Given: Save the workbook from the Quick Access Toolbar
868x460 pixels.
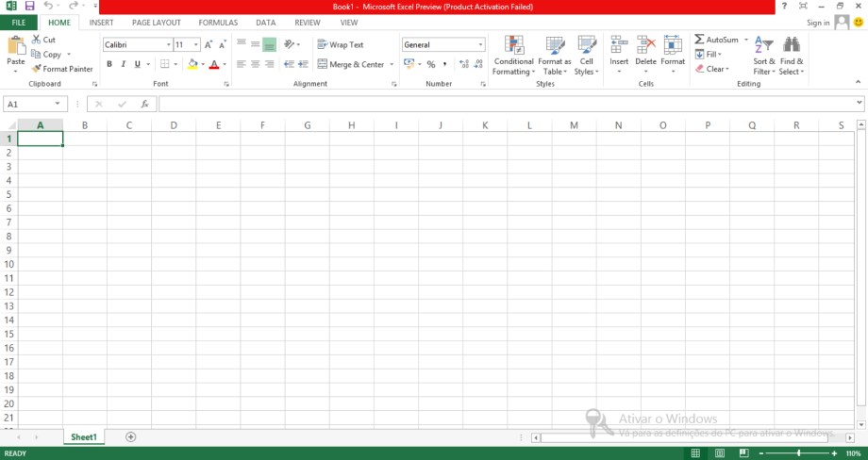Looking at the screenshot, I should (x=29, y=7).
